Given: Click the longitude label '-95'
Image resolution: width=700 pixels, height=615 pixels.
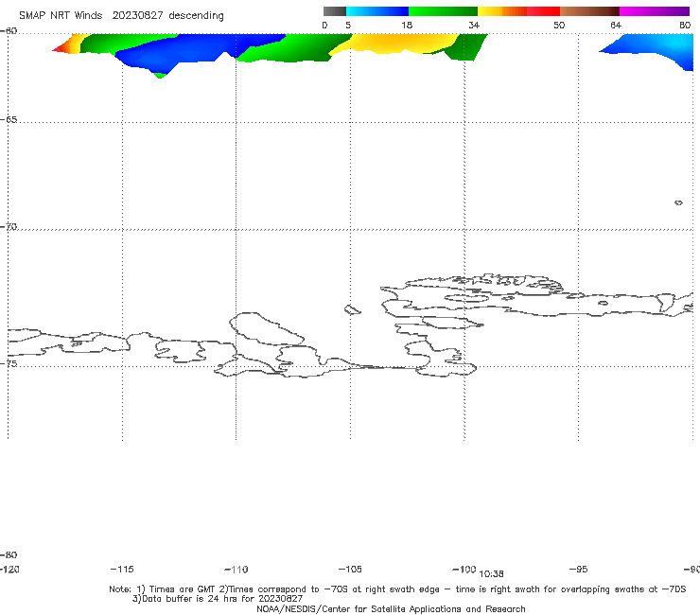Looking at the screenshot, I should point(579,569).
